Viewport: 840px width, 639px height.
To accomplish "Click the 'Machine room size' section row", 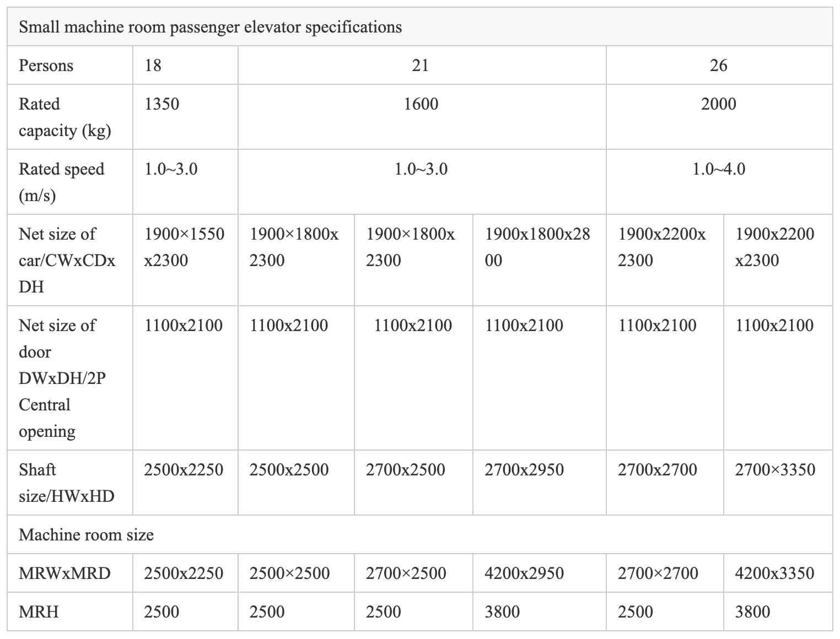I will pyautogui.click(x=420, y=534).
